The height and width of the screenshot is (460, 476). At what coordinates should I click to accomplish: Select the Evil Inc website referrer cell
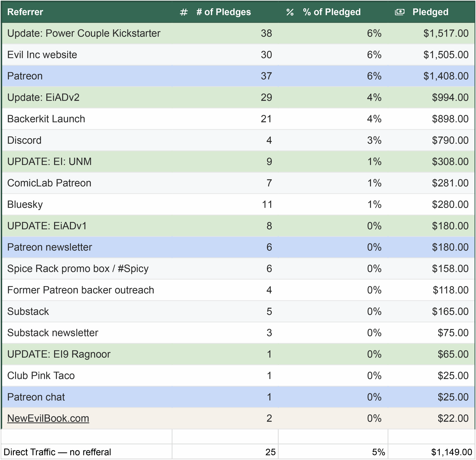pos(42,55)
